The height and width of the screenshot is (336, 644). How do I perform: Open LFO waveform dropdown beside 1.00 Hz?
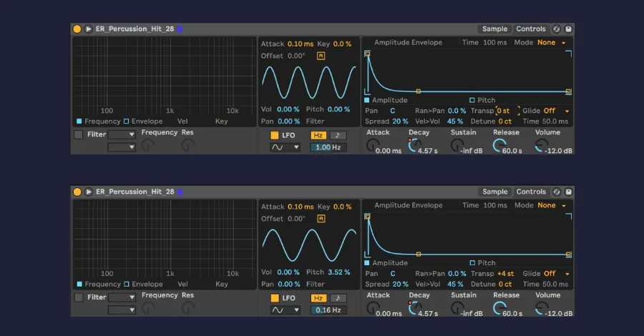click(285, 147)
